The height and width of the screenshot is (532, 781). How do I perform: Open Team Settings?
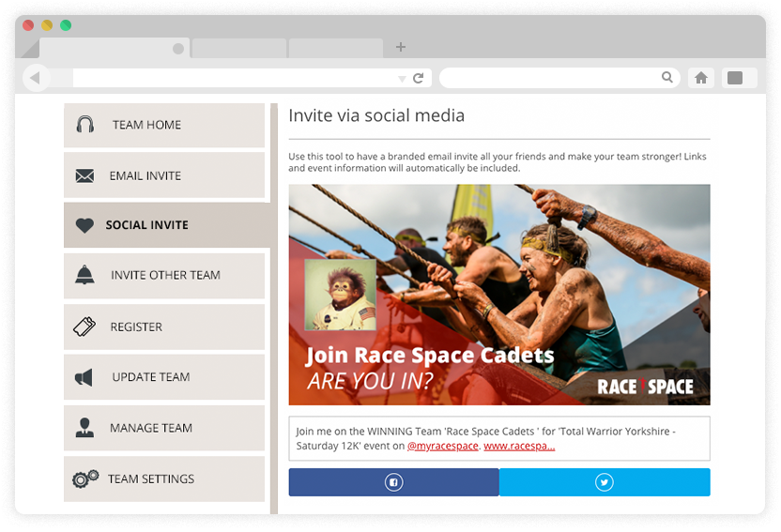pyautogui.click(x=164, y=479)
